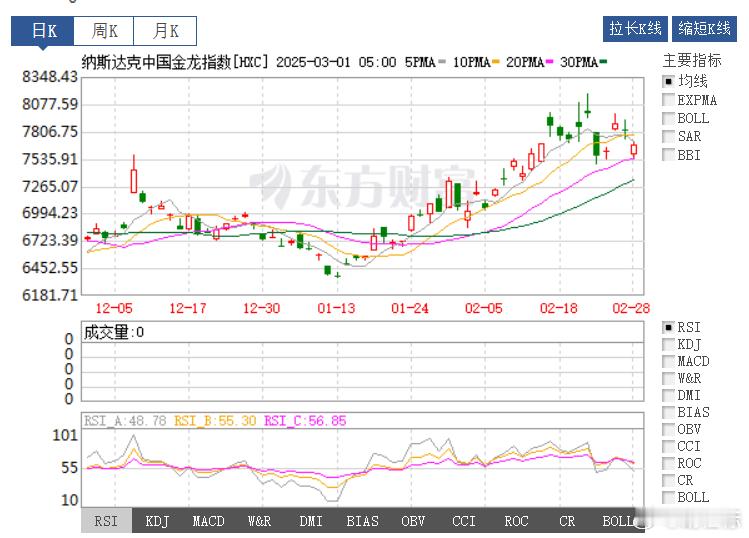
Task: Click the 30PMA legend color marker
Action: tap(603, 62)
